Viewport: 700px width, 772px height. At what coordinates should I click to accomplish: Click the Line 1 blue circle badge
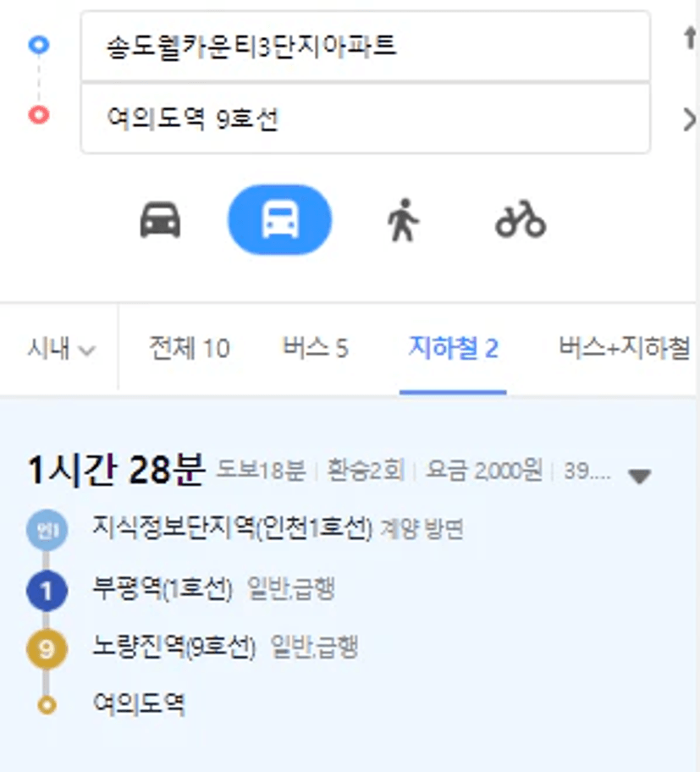point(47,590)
